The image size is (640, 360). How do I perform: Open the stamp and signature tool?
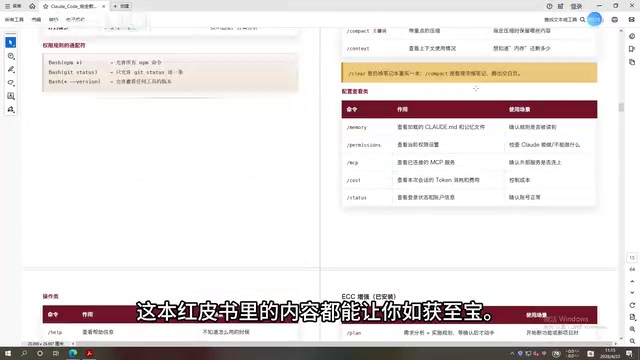tap(11, 109)
